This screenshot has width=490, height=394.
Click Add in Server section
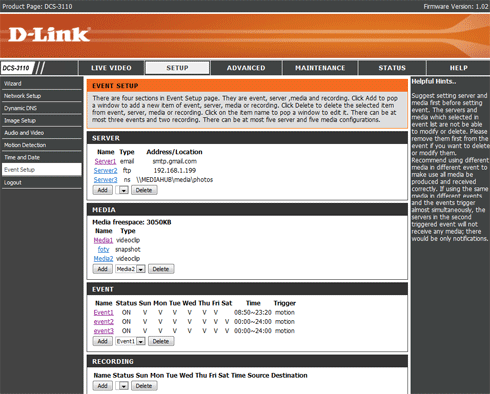coord(102,190)
